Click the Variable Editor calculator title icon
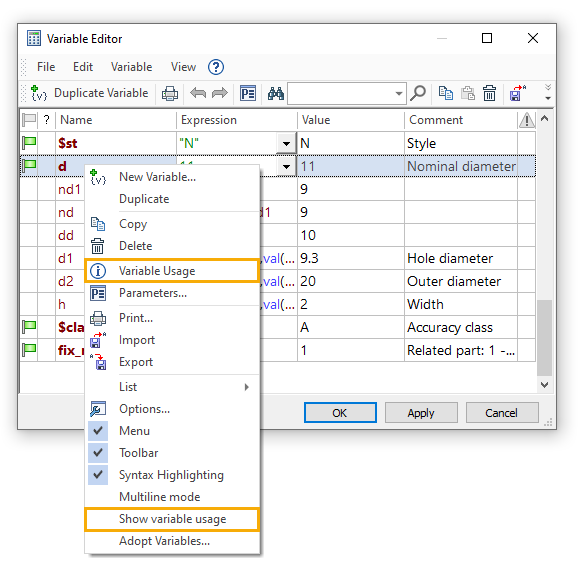The image size is (579, 567). tap(34, 38)
